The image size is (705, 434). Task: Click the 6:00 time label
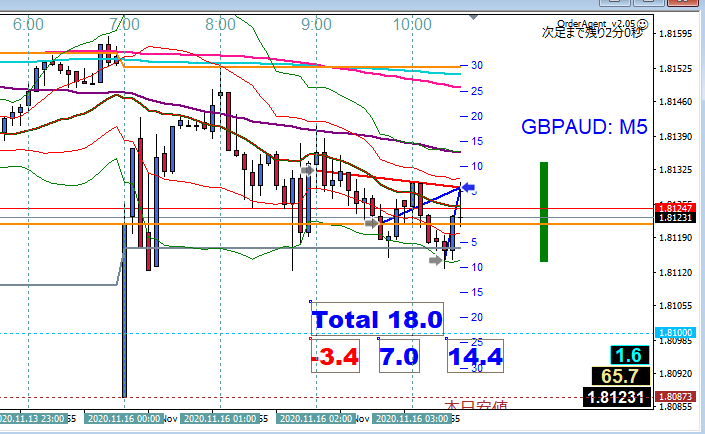tap(28, 24)
